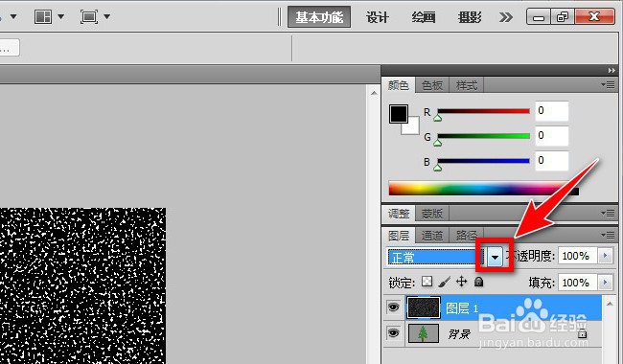Viewport: 623px width, 364px height.
Task: Switch to 设计 workspace
Action: pos(377,17)
